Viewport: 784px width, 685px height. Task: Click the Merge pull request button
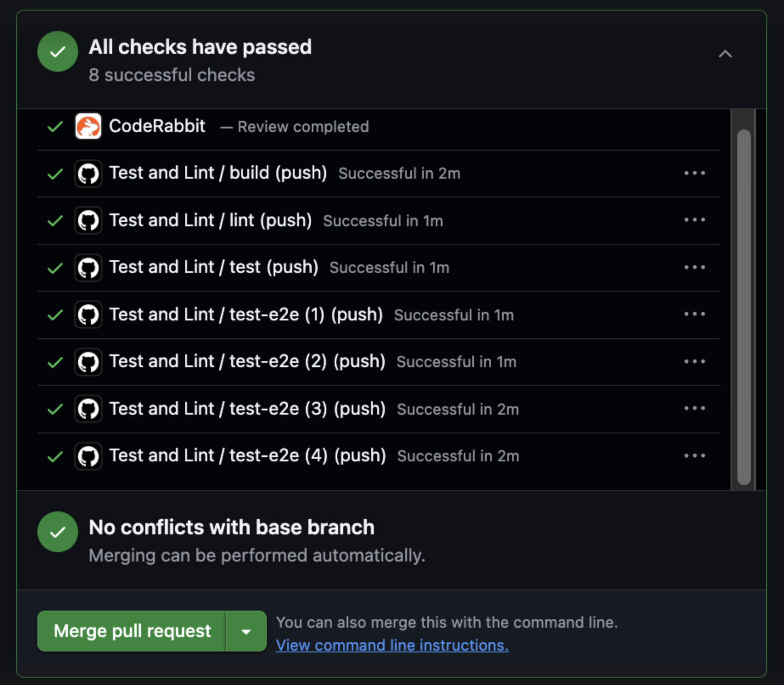pyautogui.click(x=132, y=631)
